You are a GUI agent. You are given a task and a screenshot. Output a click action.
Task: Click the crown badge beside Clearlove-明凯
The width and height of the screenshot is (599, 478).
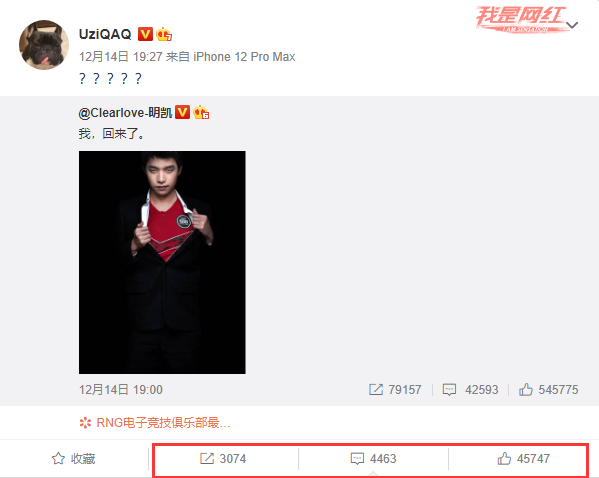(x=201, y=112)
